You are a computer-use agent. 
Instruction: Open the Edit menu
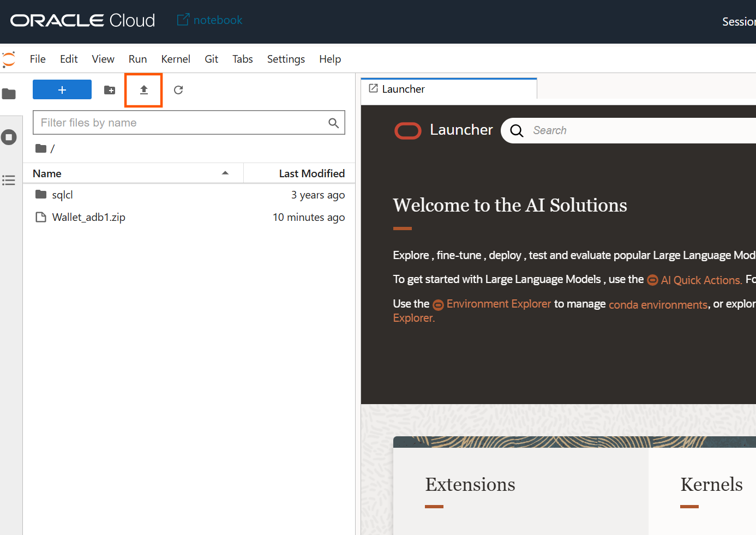point(69,59)
